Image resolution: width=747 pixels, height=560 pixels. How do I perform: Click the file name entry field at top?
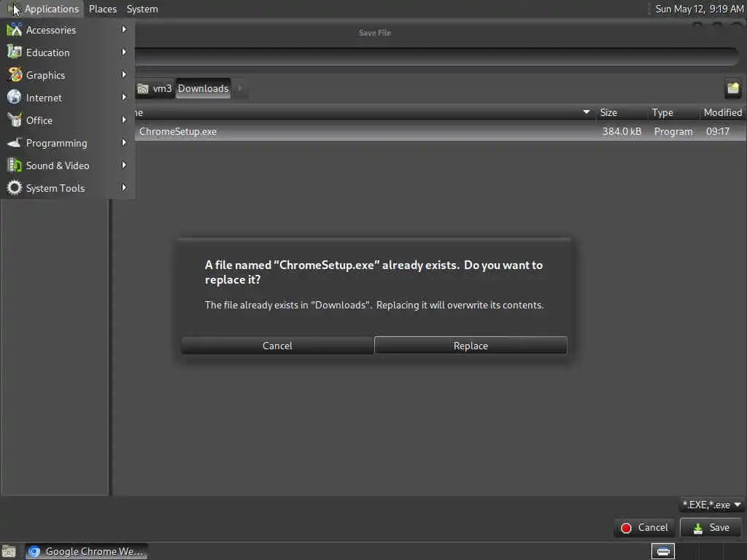(x=436, y=57)
